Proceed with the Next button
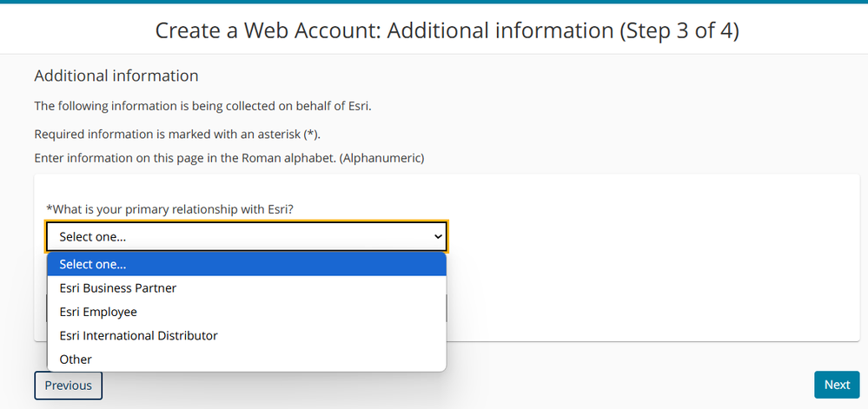This screenshot has height=409, width=868. pyautogui.click(x=836, y=385)
